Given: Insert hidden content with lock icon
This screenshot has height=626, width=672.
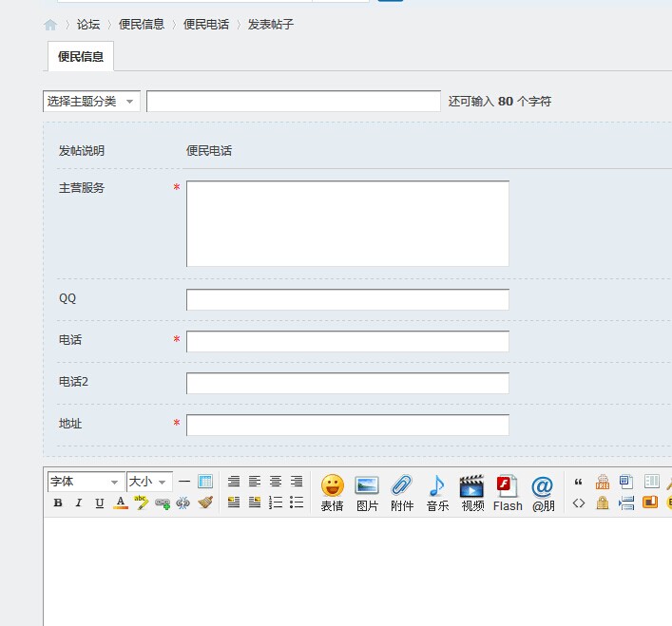Looking at the screenshot, I should coord(603,503).
